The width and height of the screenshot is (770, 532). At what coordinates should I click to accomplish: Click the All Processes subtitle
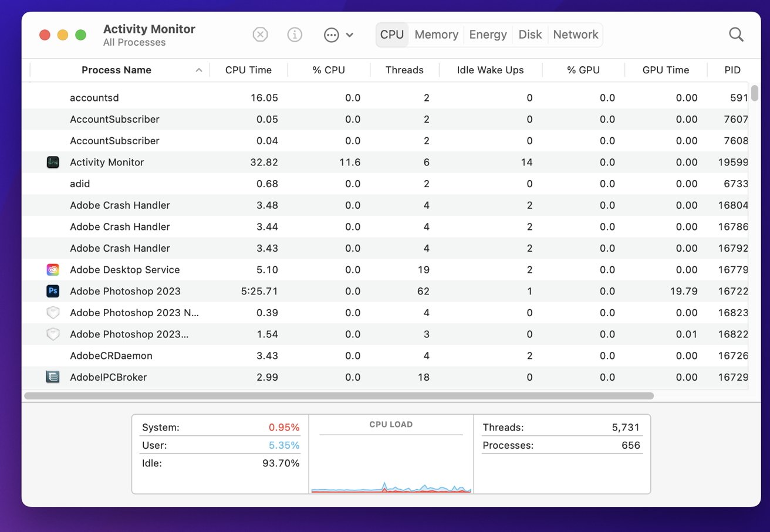[x=134, y=42]
